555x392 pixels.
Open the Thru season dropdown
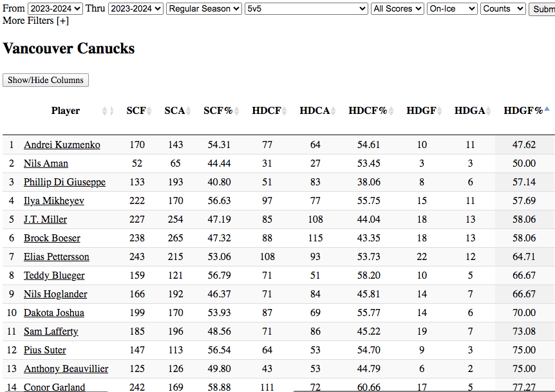pos(136,8)
